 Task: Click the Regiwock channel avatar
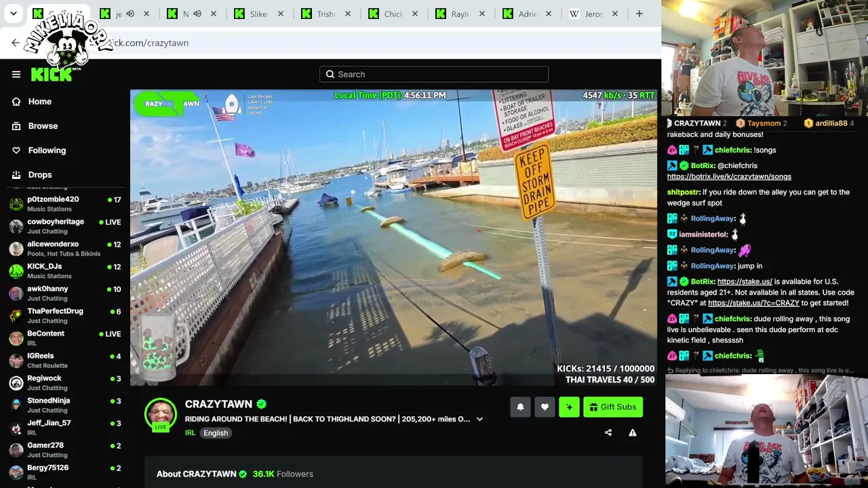point(16,383)
